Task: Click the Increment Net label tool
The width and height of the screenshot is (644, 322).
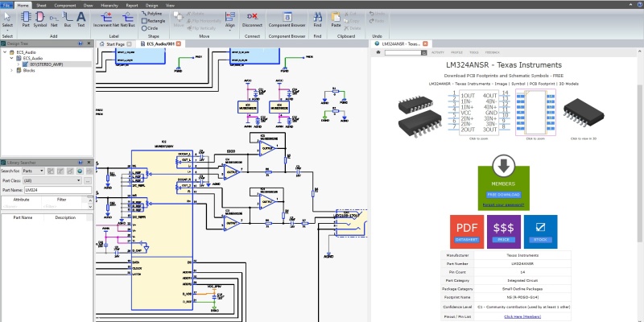Action: click(105, 19)
